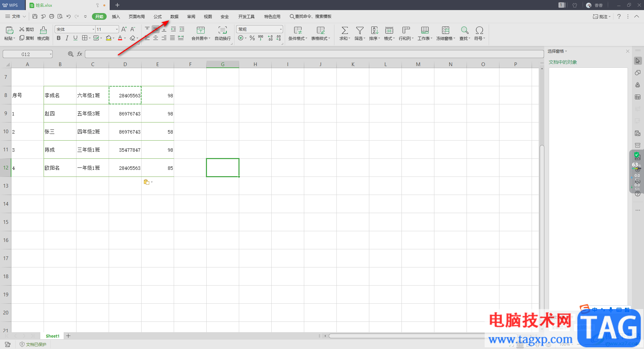
Task: Toggle Wrap Text (自动换行)
Action: [223, 33]
